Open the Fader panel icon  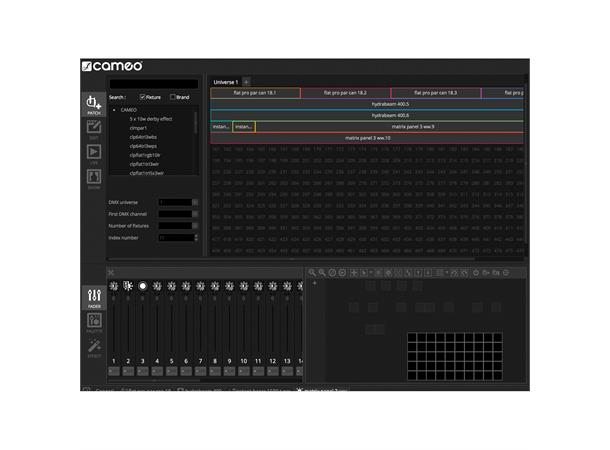[94, 298]
